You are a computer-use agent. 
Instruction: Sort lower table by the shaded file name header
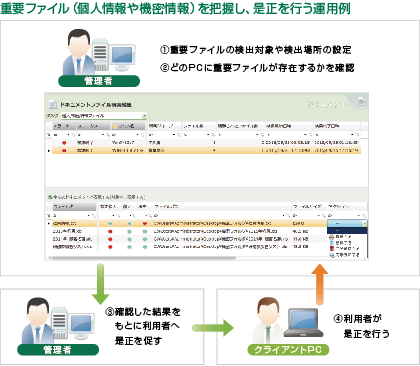[74, 207]
